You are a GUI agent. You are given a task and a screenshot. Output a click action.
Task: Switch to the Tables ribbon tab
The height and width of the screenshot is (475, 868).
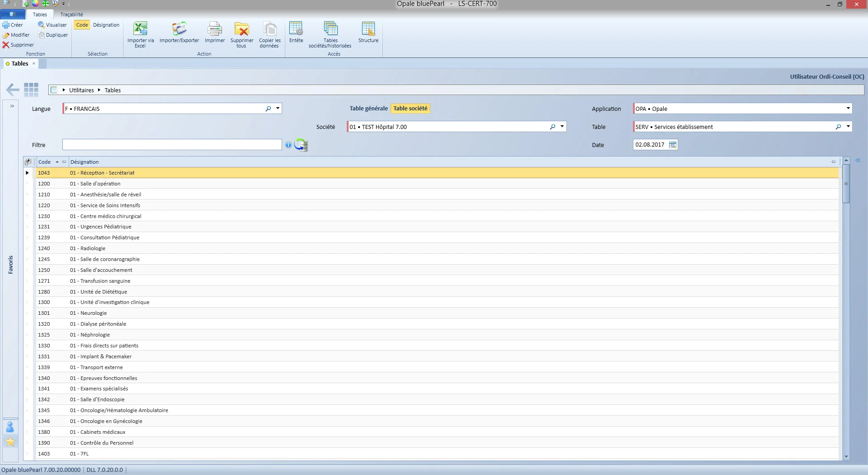click(40, 14)
